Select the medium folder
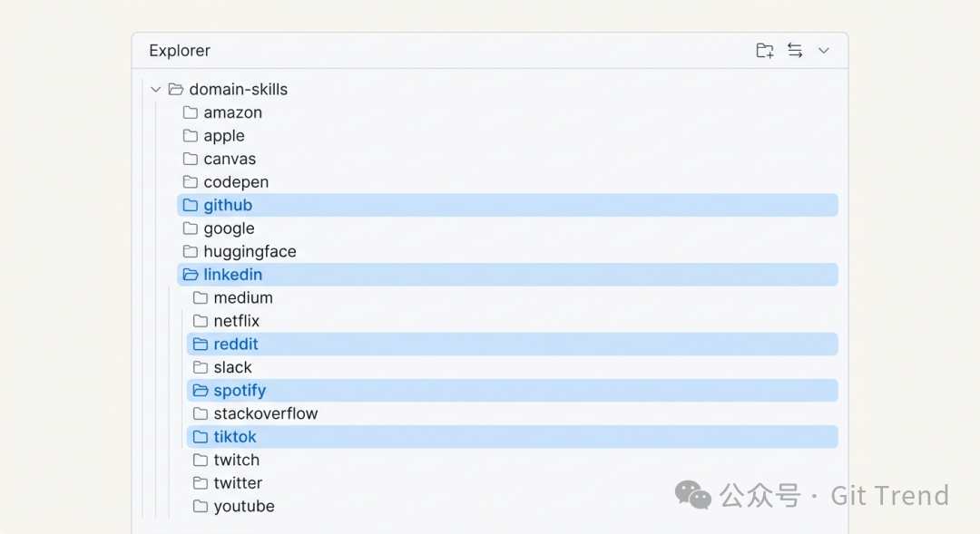Viewport: 980px width, 534px height. [243, 297]
